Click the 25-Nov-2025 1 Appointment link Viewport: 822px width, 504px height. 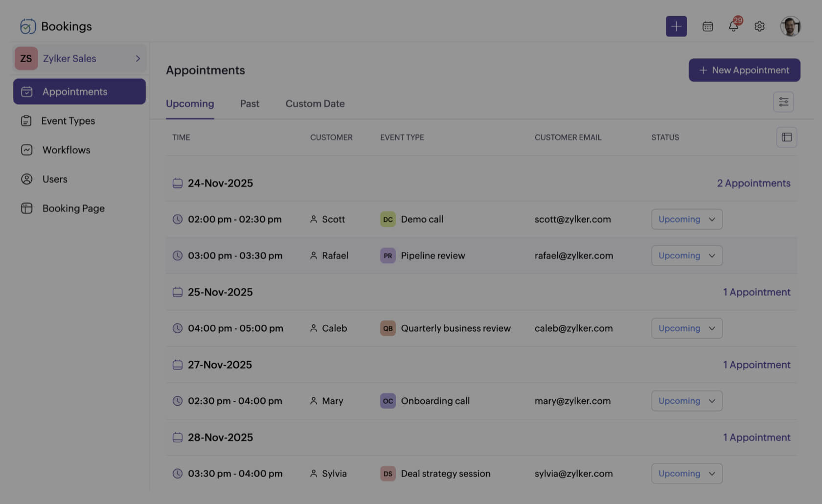click(756, 292)
